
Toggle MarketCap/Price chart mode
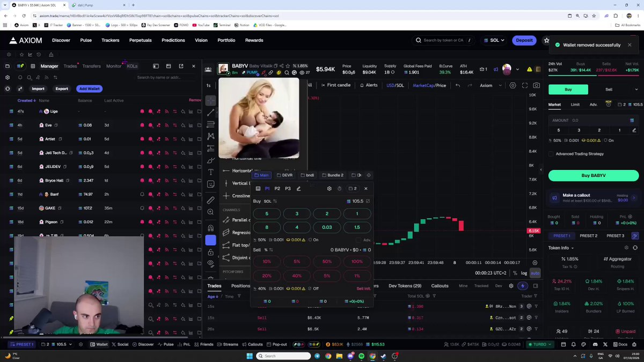click(429, 85)
